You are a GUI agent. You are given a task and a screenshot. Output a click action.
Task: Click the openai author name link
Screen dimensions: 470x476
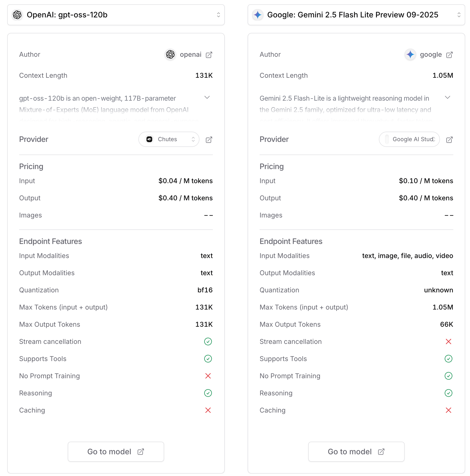[x=190, y=54]
